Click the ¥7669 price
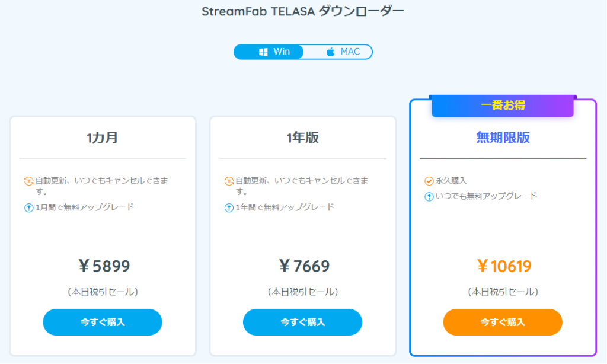The width and height of the screenshot is (607, 364). [x=304, y=266]
